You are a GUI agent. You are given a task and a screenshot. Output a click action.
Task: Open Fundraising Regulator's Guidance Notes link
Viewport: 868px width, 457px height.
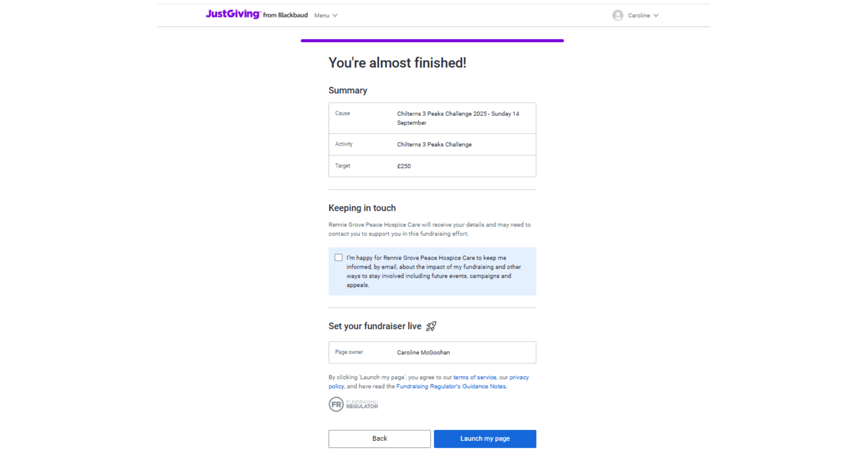[451, 386]
